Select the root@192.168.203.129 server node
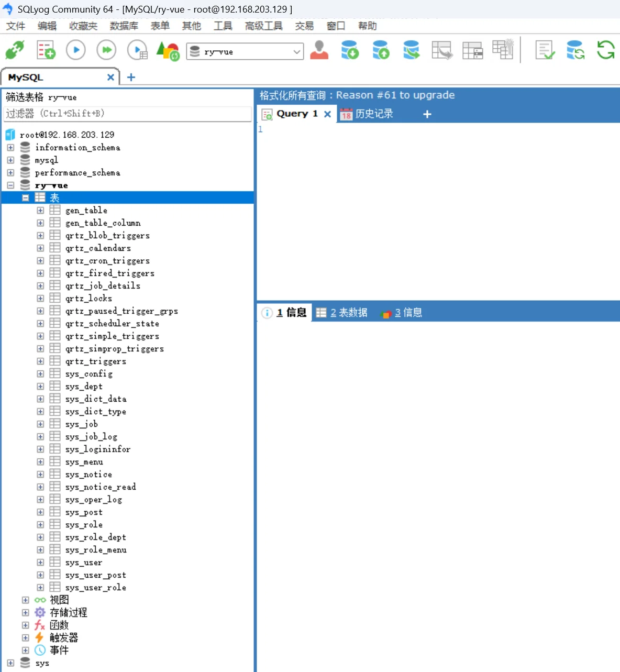 (67, 135)
